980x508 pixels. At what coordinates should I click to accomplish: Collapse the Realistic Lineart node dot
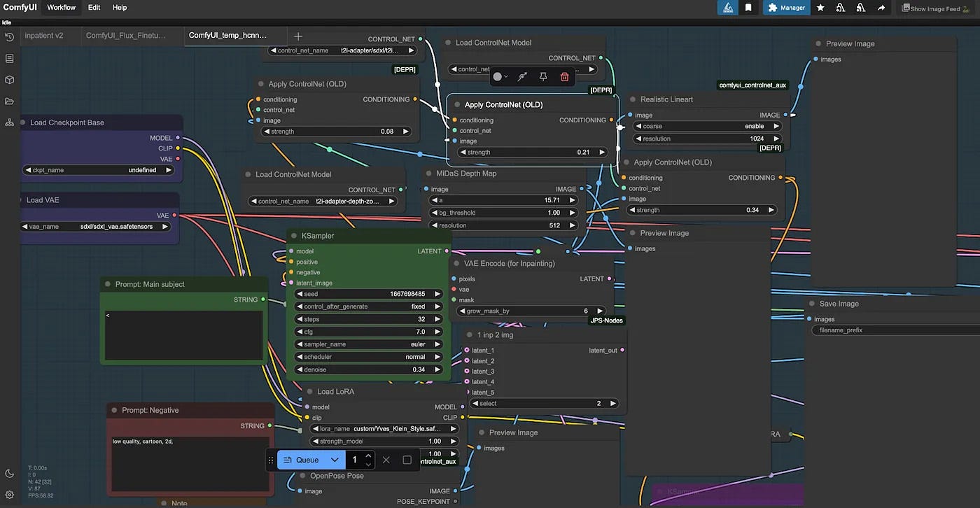coord(631,99)
